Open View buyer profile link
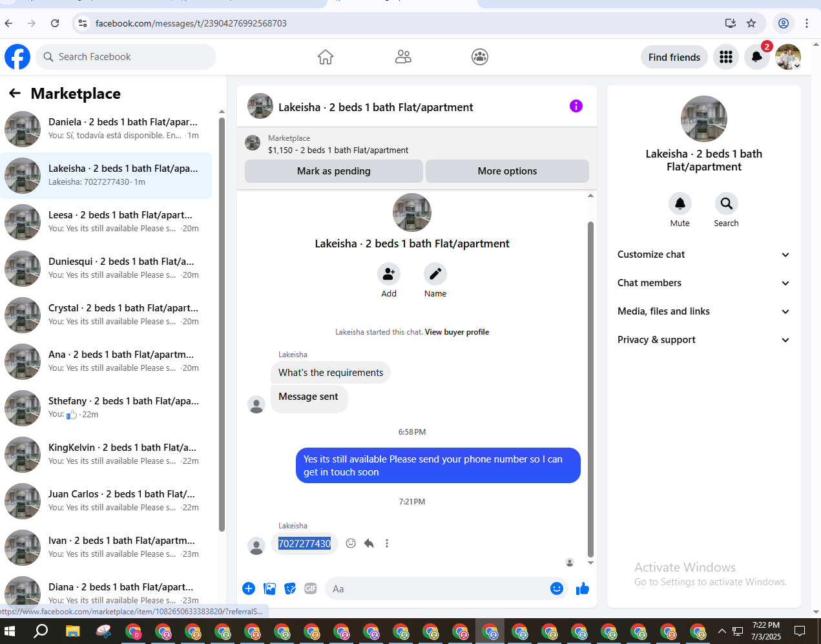This screenshot has width=821, height=644. point(457,332)
